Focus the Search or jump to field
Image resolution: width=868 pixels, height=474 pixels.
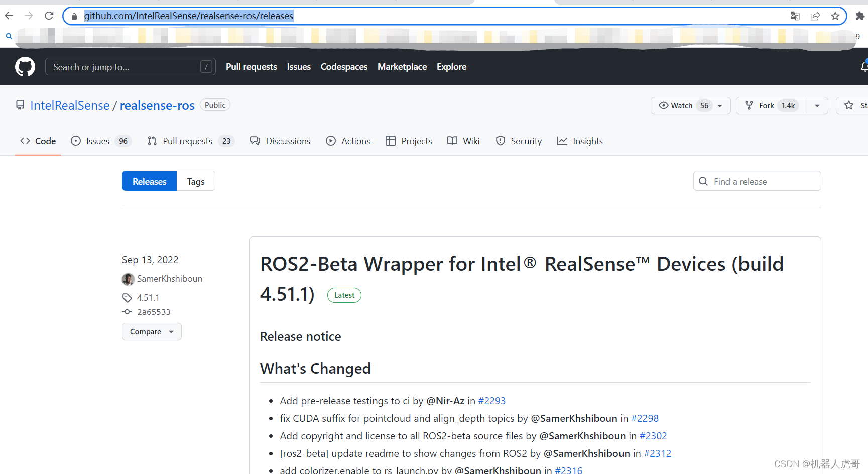131,67
